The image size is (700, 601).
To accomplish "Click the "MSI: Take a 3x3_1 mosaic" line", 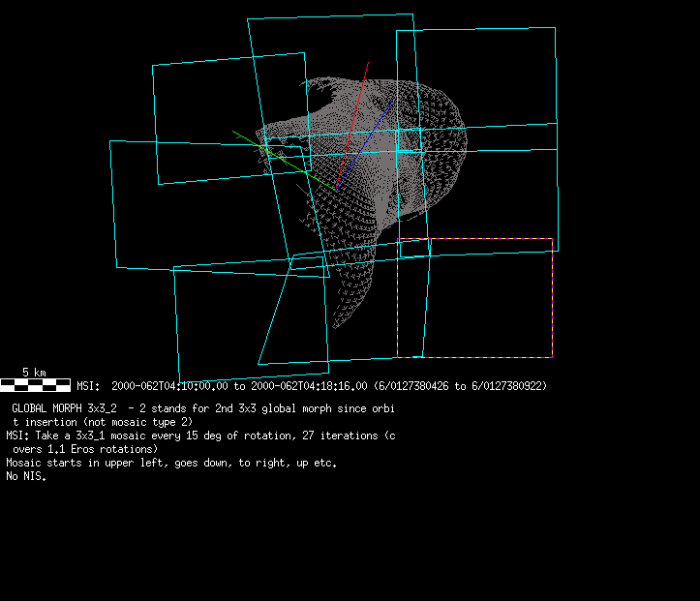I will (200, 436).
